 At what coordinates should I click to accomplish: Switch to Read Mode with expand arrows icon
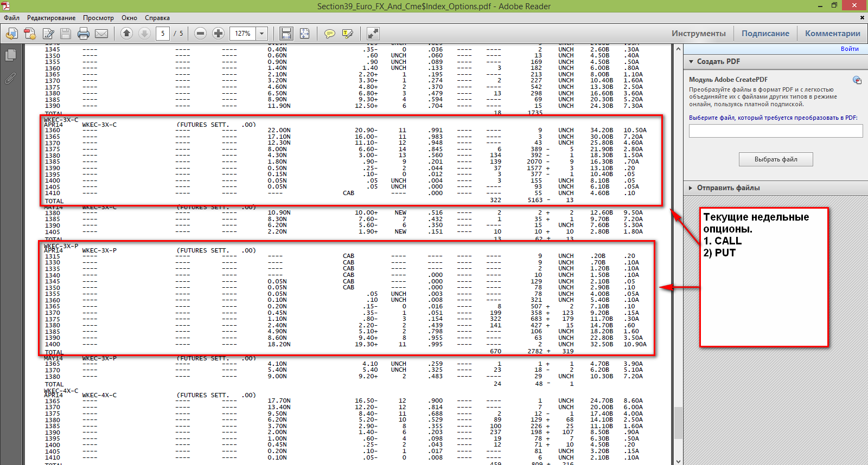[x=373, y=34]
